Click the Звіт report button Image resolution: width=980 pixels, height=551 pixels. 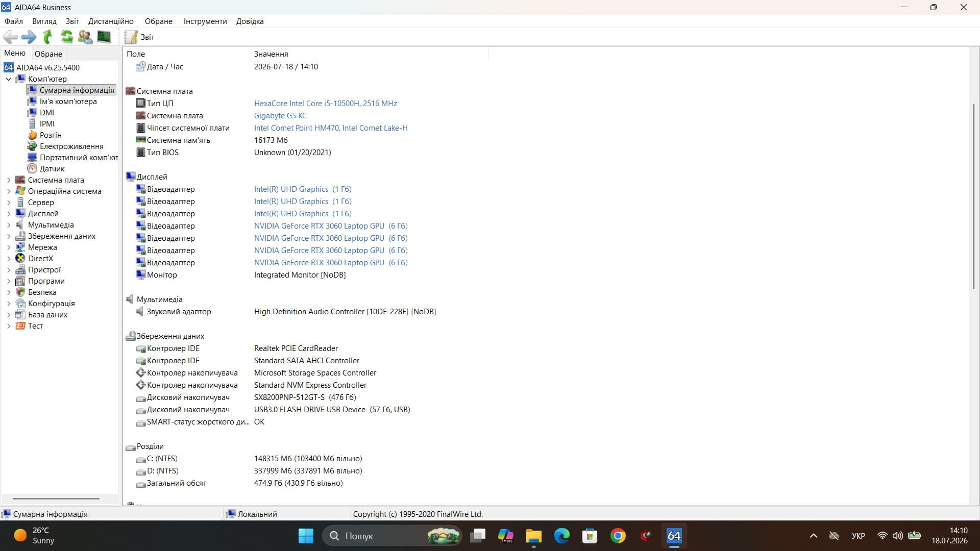point(140,37)
